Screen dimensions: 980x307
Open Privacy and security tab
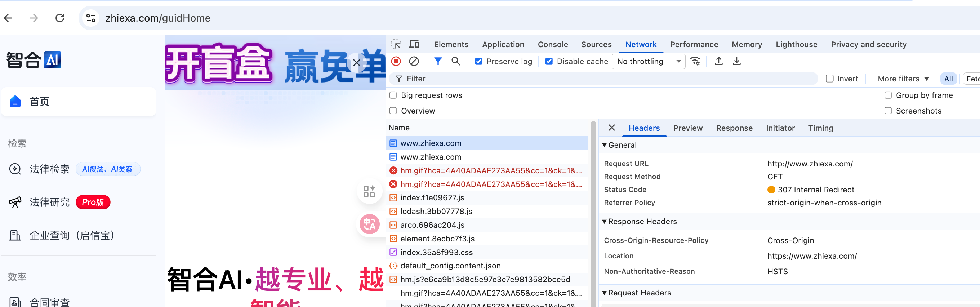point(869,45)
